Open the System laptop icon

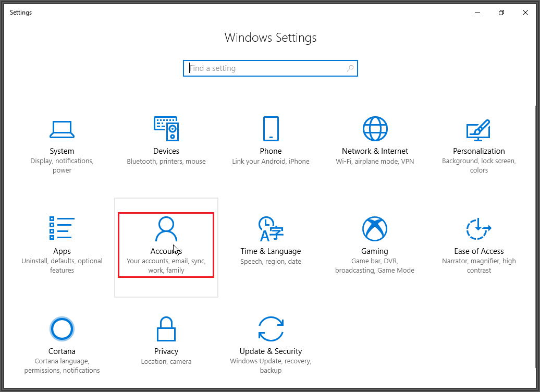click(x=62, y=129)
